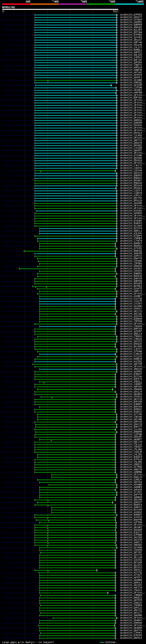Open hit UniRef100_B9RR89
This screenshot has height=644, width=146.
point(131,25)
